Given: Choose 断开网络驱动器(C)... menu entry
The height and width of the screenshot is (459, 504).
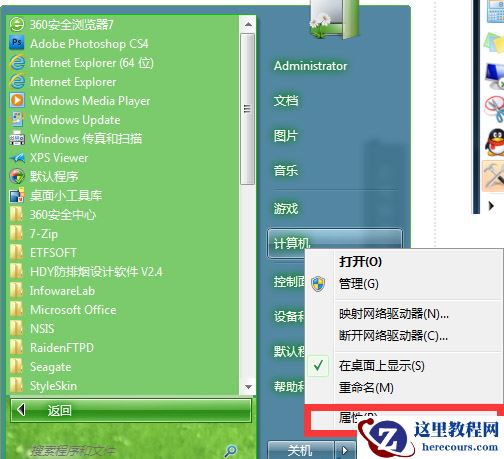Looking at the screenshot, I should (393, 336).
